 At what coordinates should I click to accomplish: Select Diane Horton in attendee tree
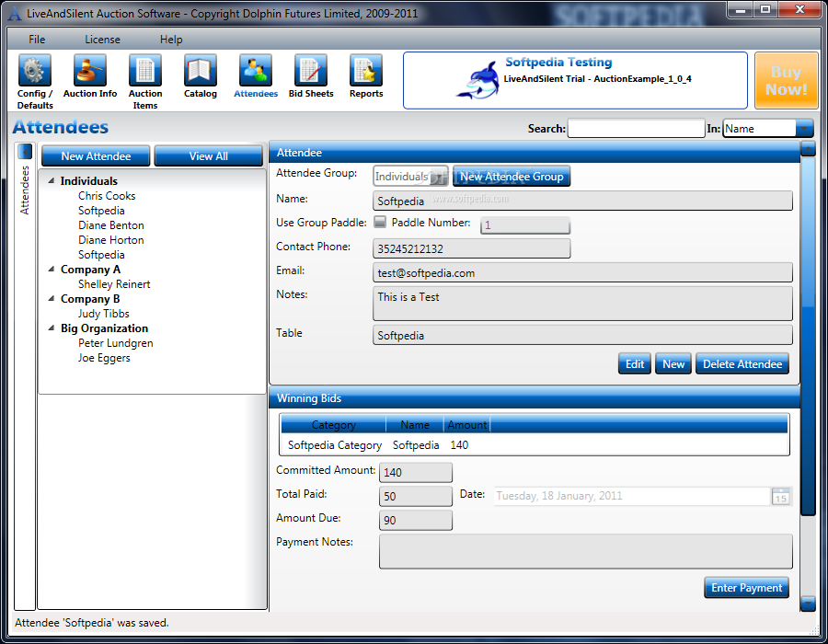111,240
